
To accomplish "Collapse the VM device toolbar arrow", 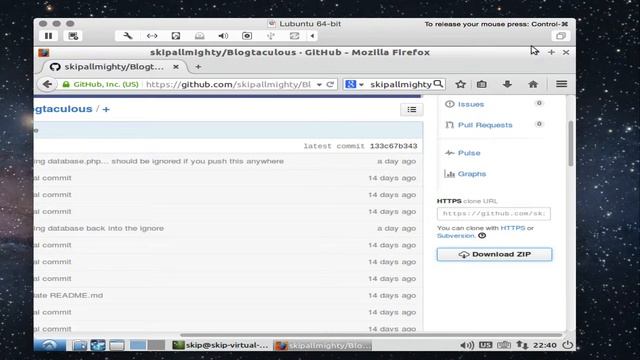I will pyautogui.click(x=312, y=36).
